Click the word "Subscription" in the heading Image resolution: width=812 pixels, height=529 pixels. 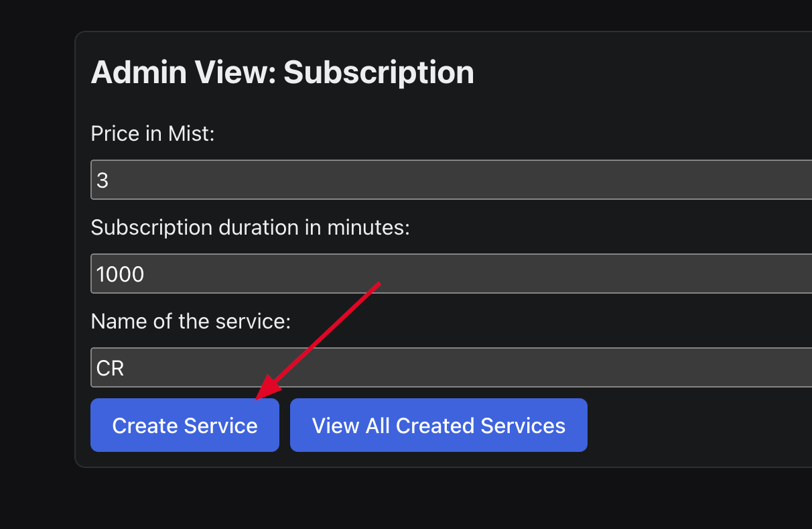click(379, 72)
